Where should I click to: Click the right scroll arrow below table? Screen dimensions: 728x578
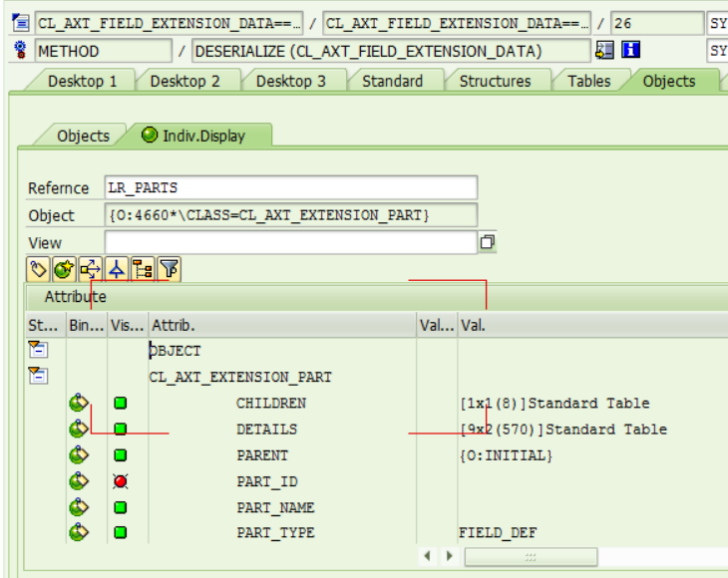point(449,555)
